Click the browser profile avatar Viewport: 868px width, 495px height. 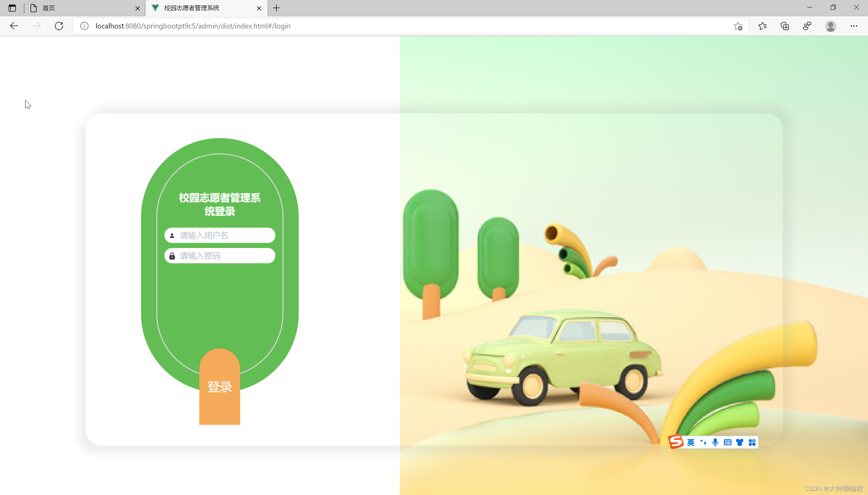pos(830,26)
